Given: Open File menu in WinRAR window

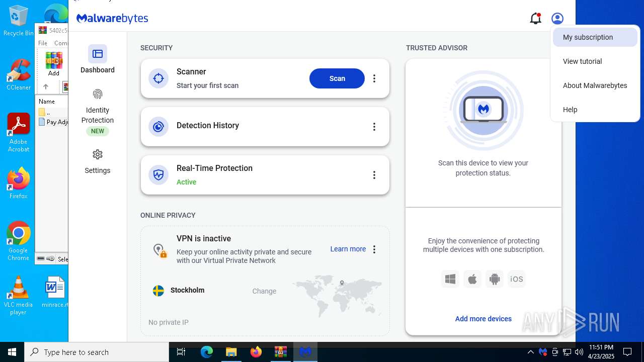Looking at the screenshot, I should [43, 43].
